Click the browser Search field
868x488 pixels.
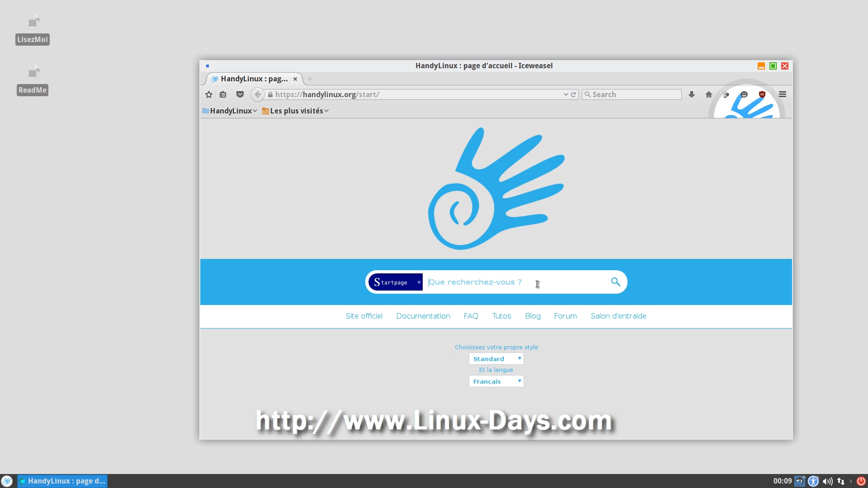(x=632, y=94)
